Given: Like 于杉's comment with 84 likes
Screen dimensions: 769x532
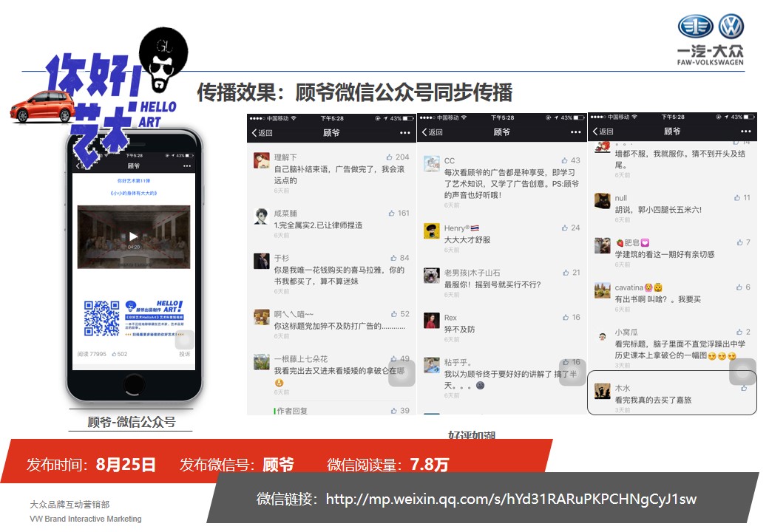Looking at the screenshot, I should [394, 258].
